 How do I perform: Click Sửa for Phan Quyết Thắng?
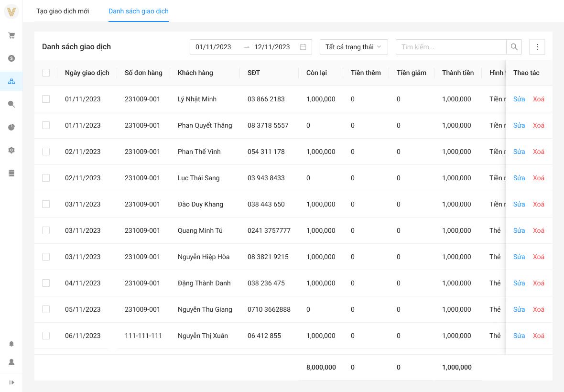pos(519,125)
